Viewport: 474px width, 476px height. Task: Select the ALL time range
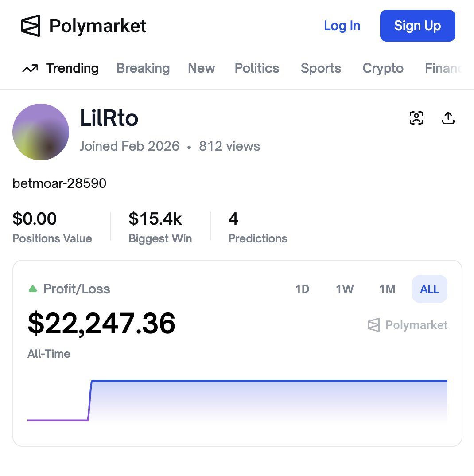pos(430,289)
